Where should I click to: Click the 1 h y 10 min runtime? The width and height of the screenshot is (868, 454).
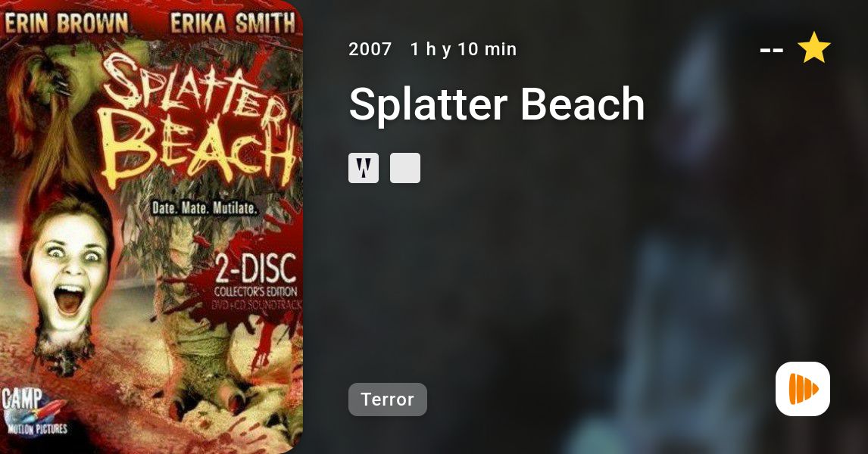pos(464,49)
